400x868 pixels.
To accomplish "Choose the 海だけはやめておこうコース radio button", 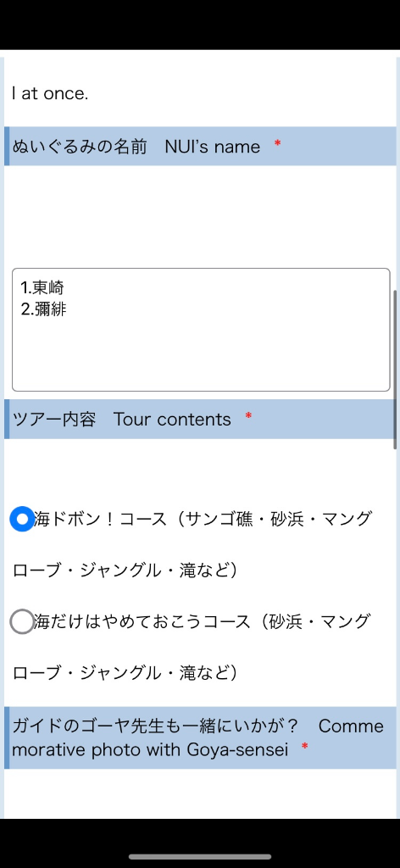I will pyautogui.click(x=22, y=621).
